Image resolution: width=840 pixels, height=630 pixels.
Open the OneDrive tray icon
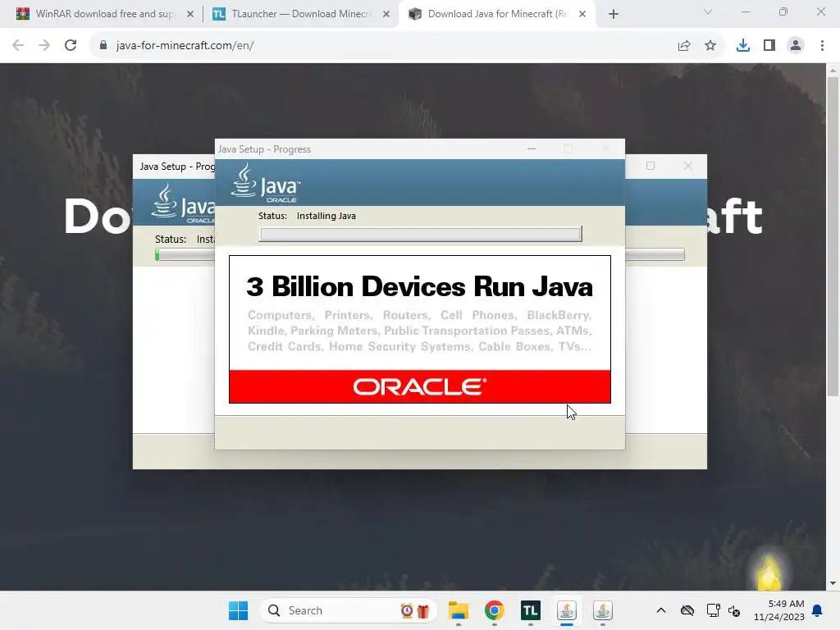[687, 610]
